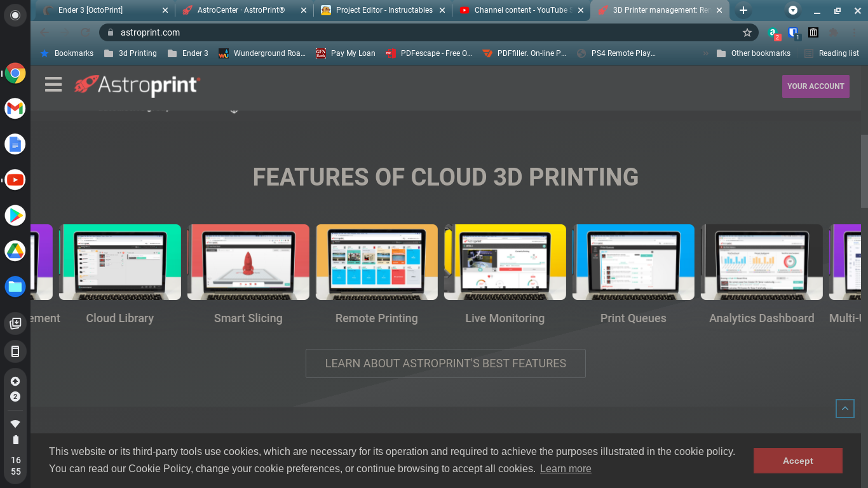This screenshot has height=488, width=868.
Task: Click the YOUR ACCOUNT button
Action: 816,86
